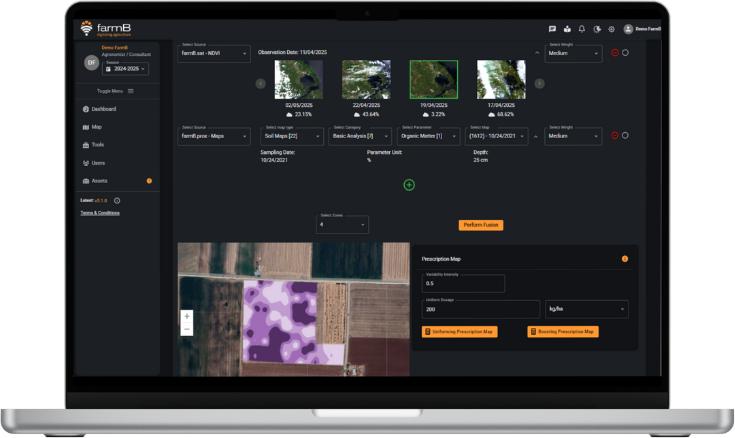Click the green add source plus icon
Image resolution: width=735 pixels, height=438 pixels.
(409, 185)
